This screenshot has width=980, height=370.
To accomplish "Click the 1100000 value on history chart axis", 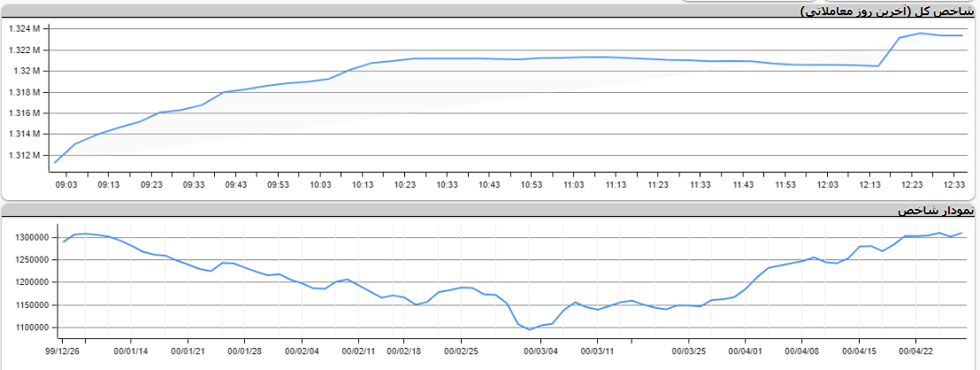I will coord(31,328).
